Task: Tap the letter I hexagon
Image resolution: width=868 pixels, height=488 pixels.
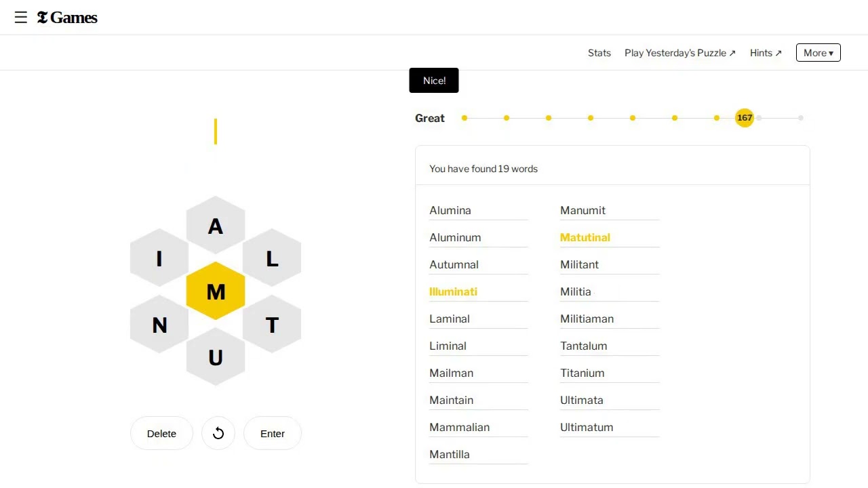Action: pyautogui.click(x=159, y=258)
